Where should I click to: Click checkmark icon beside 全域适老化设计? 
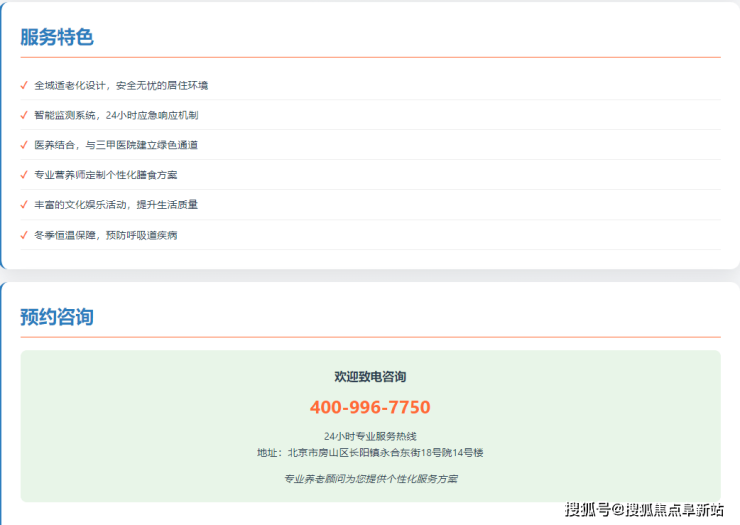24,85
